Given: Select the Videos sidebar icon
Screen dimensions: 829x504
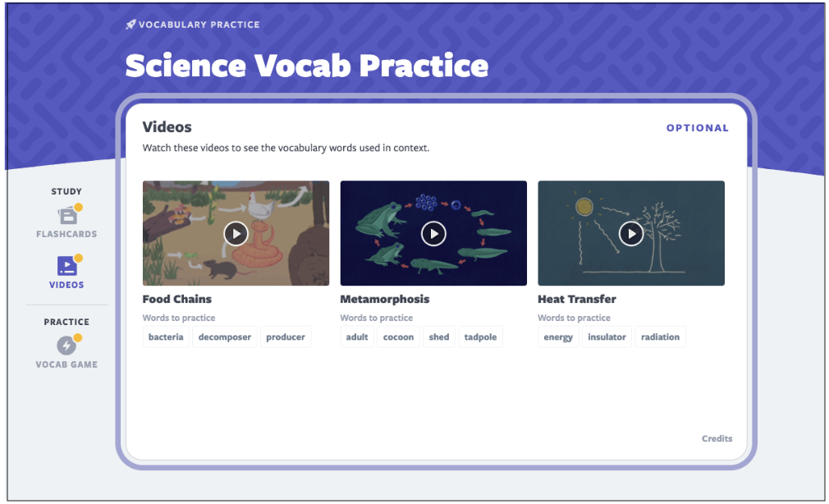Looking at the screenshot, I should click(x=66, y=266).
